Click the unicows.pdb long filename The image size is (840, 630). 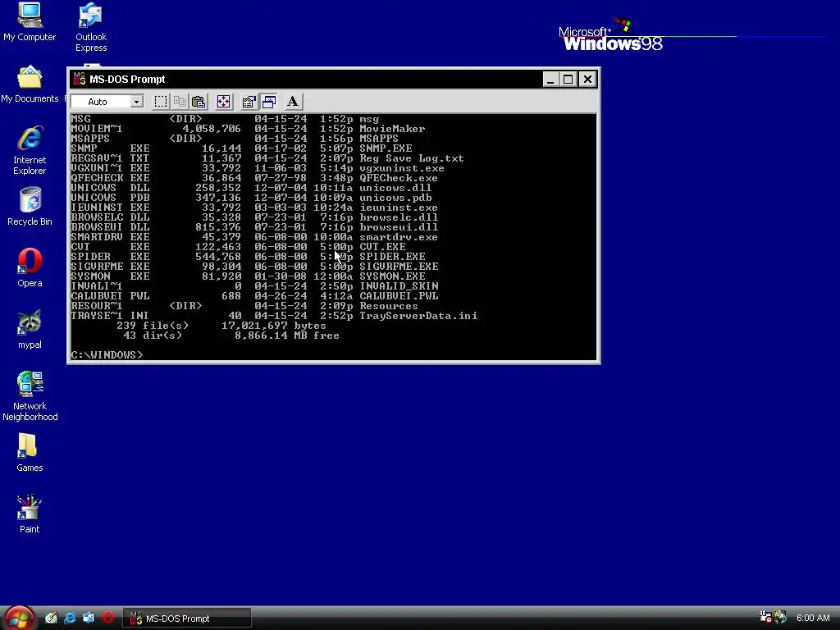coord(395,198)
